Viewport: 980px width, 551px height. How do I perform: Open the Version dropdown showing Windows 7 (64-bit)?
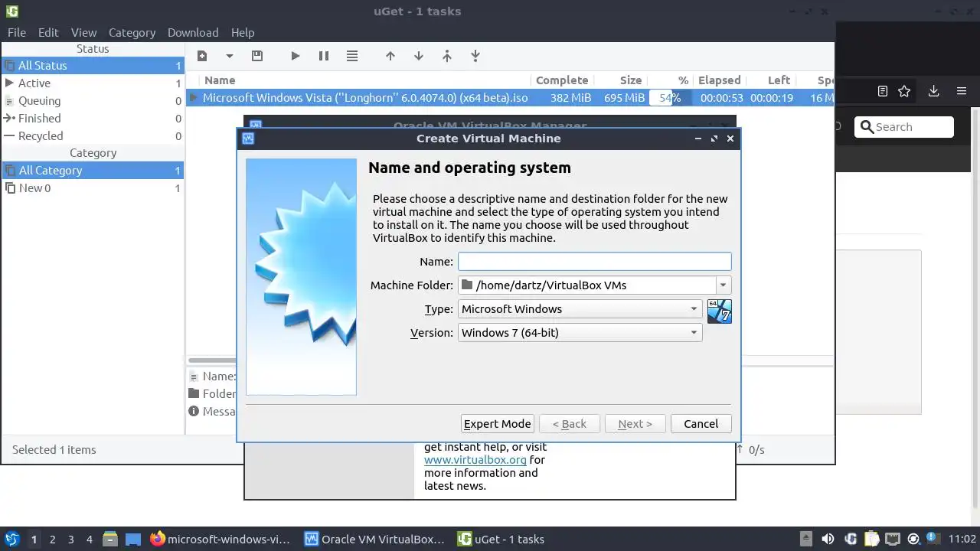pyautogui.click(x=580, y=333)
